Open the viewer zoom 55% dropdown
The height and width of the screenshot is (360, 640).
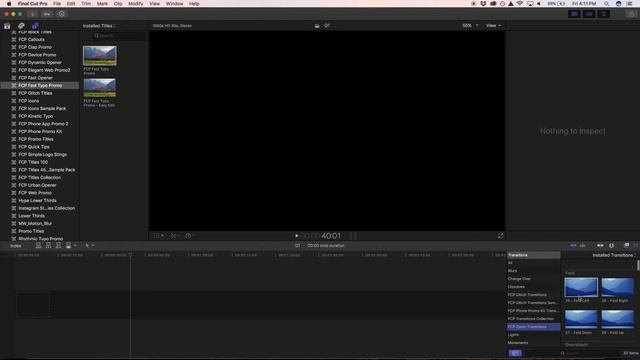(470, 25)
